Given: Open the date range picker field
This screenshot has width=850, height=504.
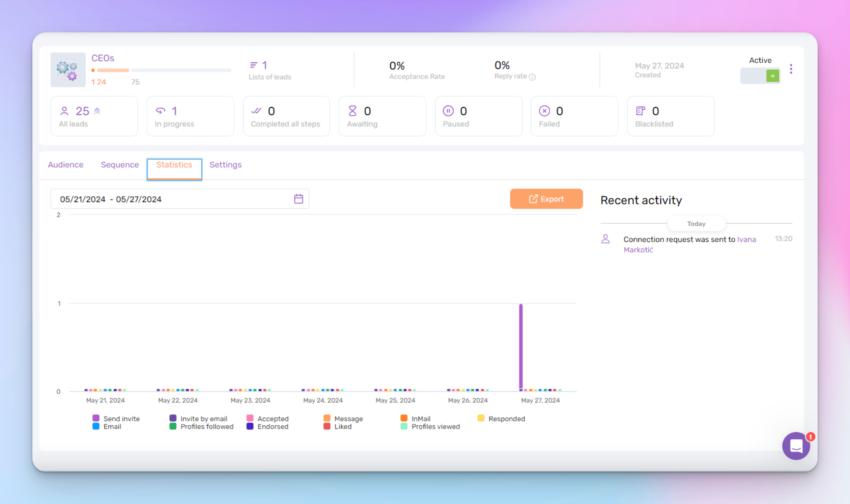Looking at the screenshot, I should pyautogui.click(x=170, y=199).
